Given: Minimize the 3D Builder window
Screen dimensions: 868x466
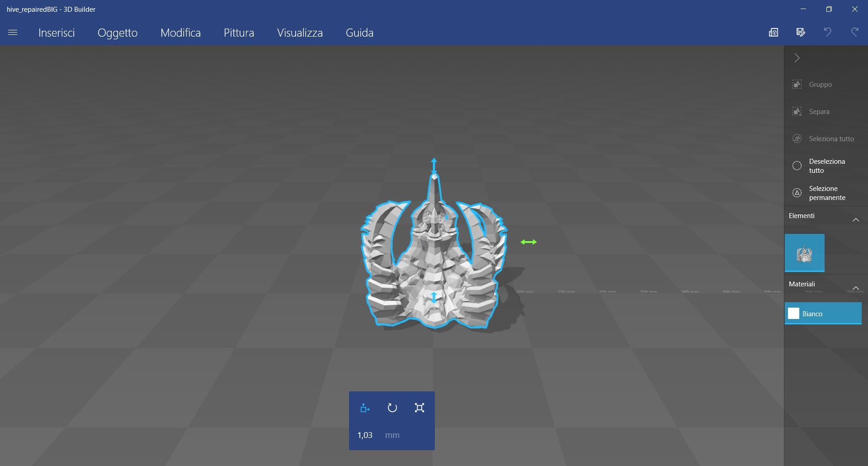Looking at the screenshot, I should pos(803,9).
